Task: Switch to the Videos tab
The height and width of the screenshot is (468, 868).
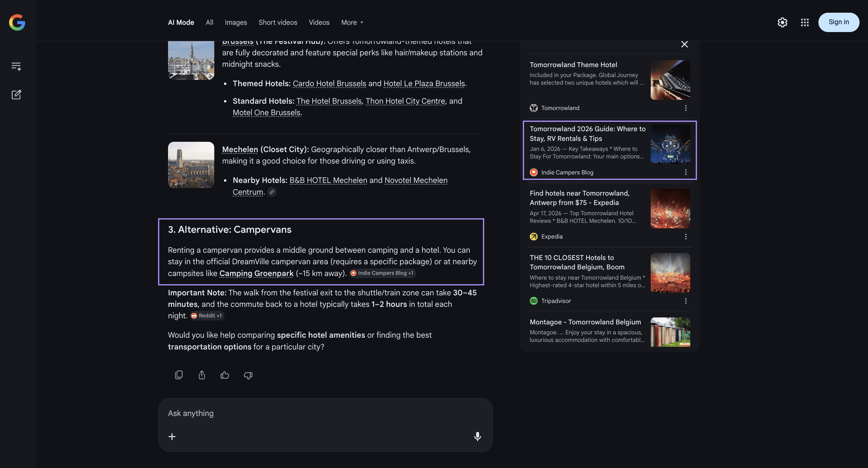Action: [x=319, y=22]
